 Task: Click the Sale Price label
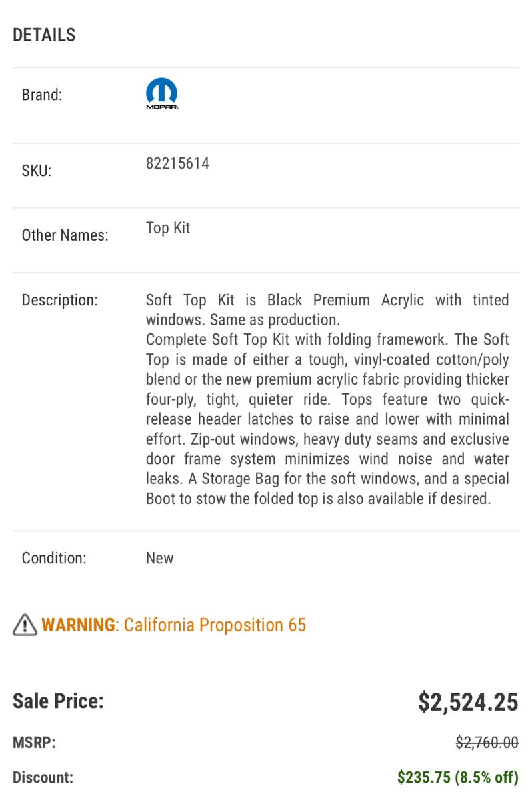[x=58, y=701]
